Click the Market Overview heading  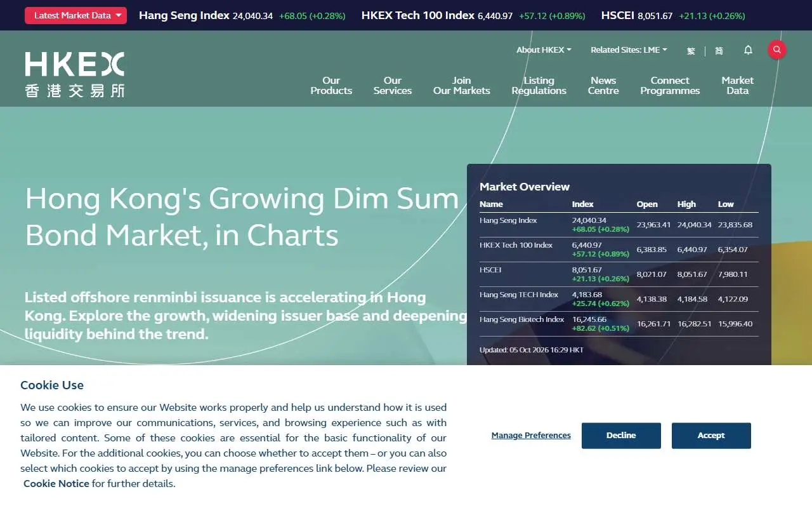coord(525,187)
